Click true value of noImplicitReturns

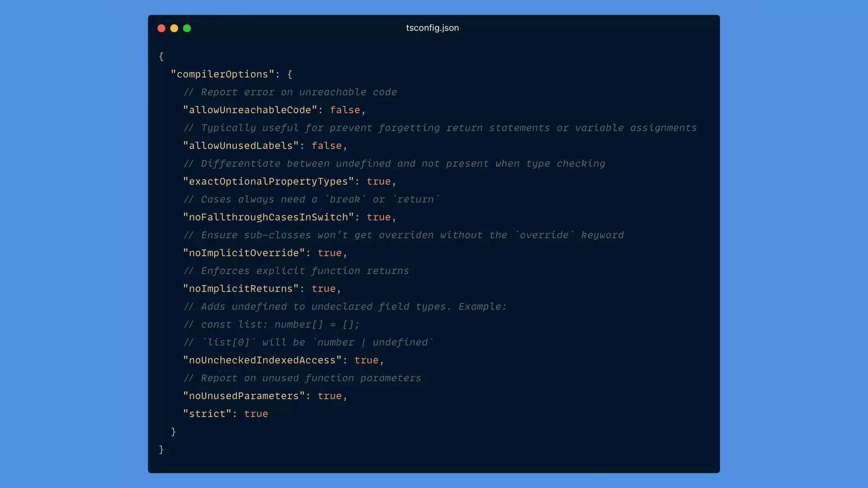tap(323, 289)
